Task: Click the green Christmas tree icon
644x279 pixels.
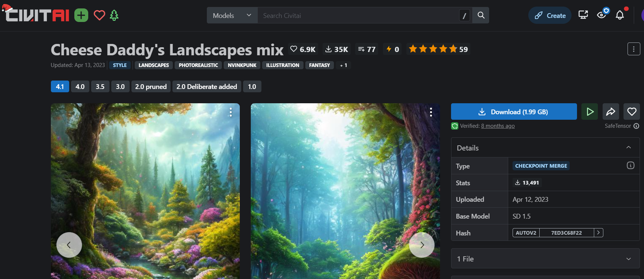Action: pos(114,15)
